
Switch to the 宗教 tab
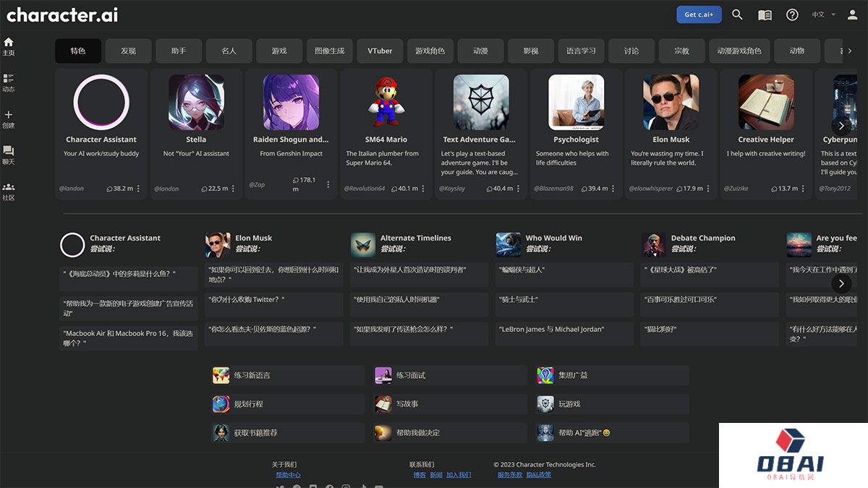[x=681, y=51]
